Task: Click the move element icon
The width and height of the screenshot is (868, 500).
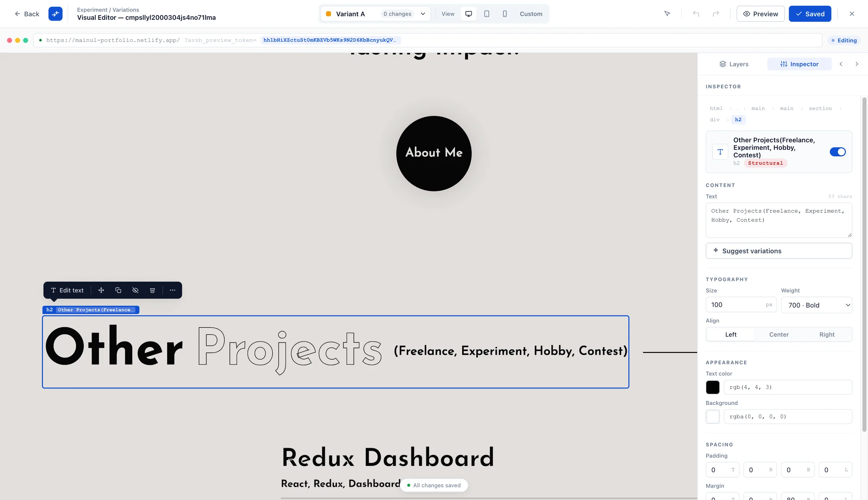Action: click(x=101, y=290)
